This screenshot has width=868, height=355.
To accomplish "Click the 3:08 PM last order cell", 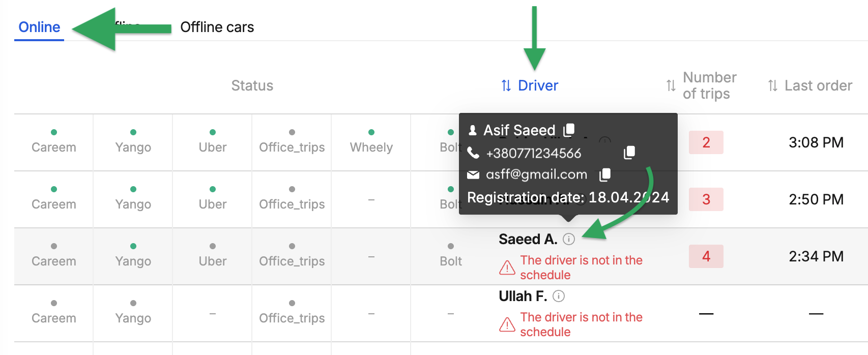I will (816, 142).
